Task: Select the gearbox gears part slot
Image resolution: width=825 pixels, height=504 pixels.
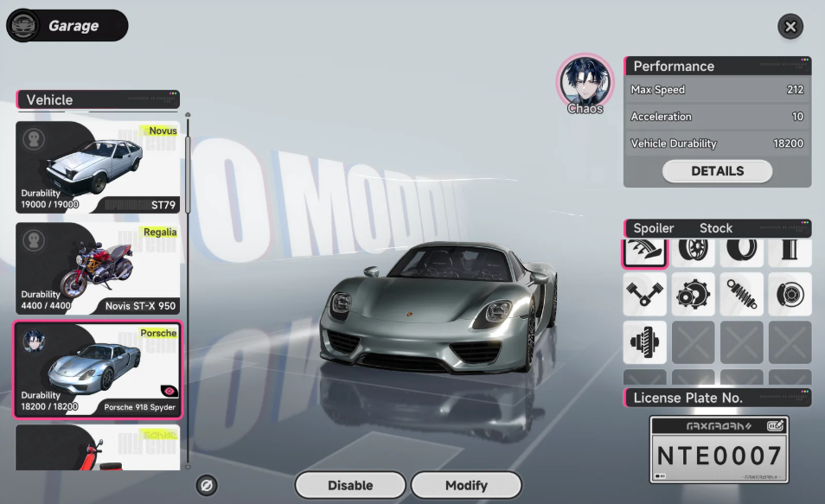Action: 693,294
